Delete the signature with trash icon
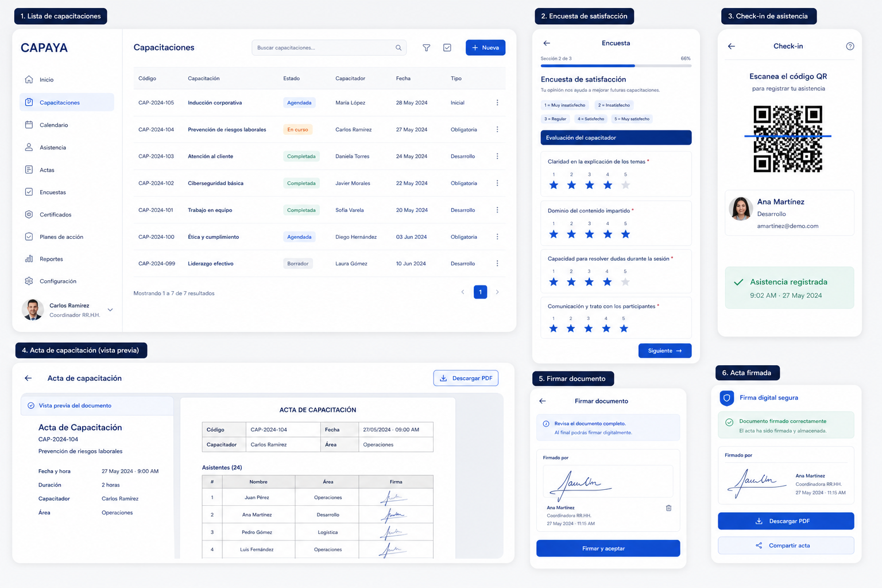 click(x=668, y=508)
